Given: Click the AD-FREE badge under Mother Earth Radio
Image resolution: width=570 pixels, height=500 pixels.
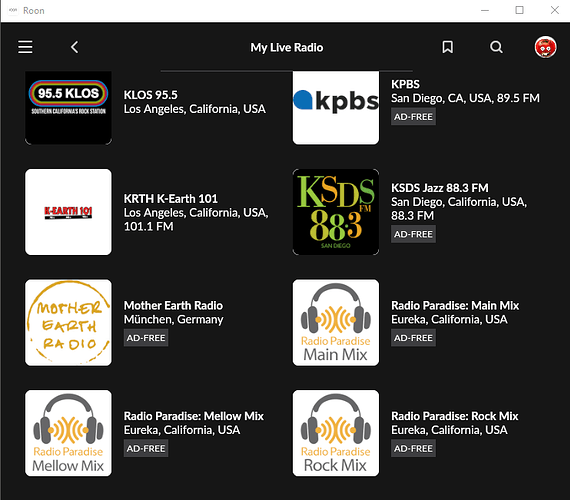Looking at the screenshot, I should [146, 338].
